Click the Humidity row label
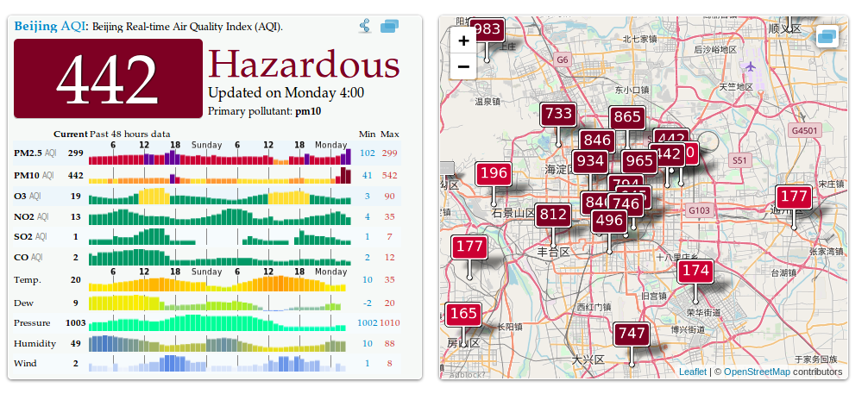Screen dimensions: 868x400 coord(35,344)
